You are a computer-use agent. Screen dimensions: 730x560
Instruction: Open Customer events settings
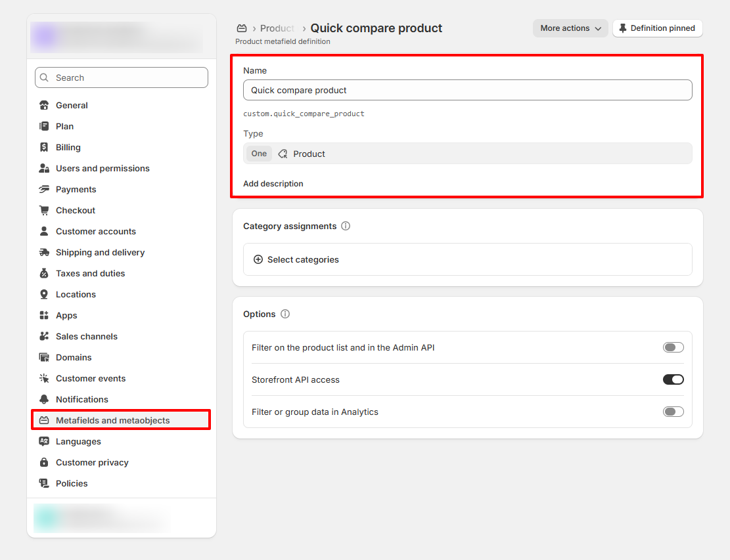[x=121, y=378]
